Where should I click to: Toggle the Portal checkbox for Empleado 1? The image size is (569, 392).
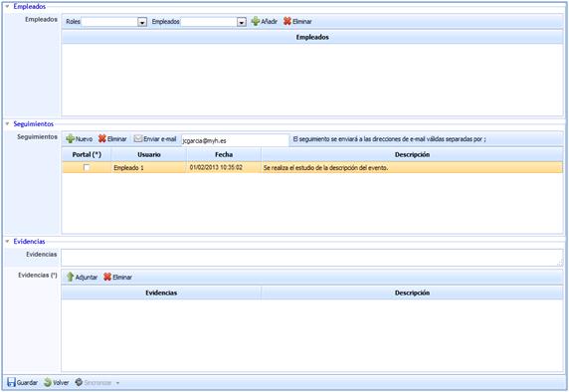click(x=87, y=167)
